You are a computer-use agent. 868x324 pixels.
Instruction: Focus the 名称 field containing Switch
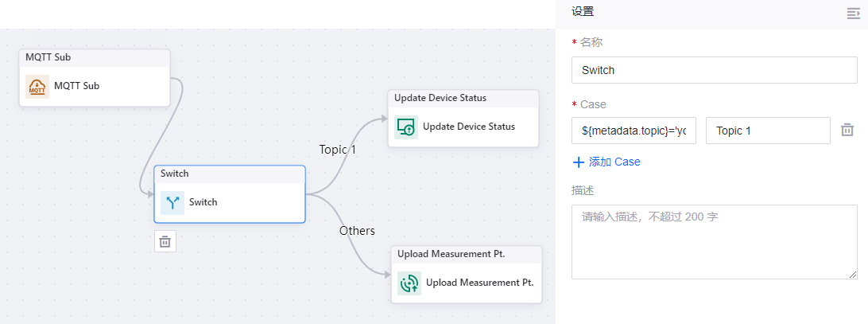pos(714,70)
